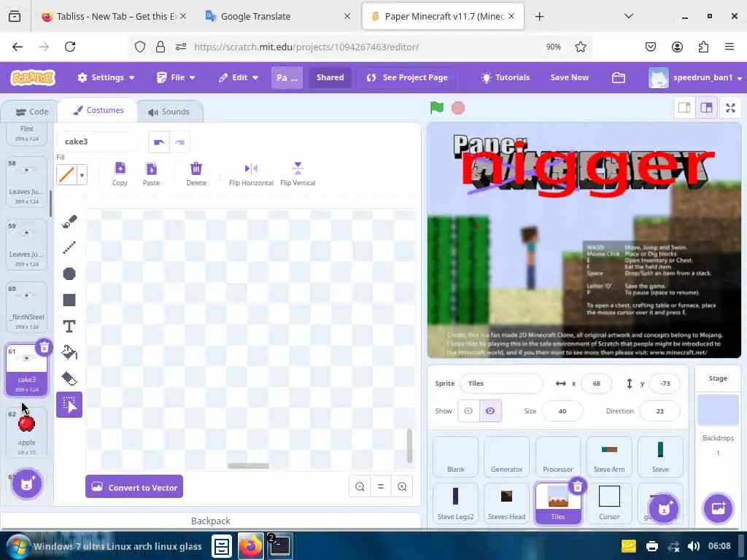Zoom in the paint canvas

click(402, 486)
